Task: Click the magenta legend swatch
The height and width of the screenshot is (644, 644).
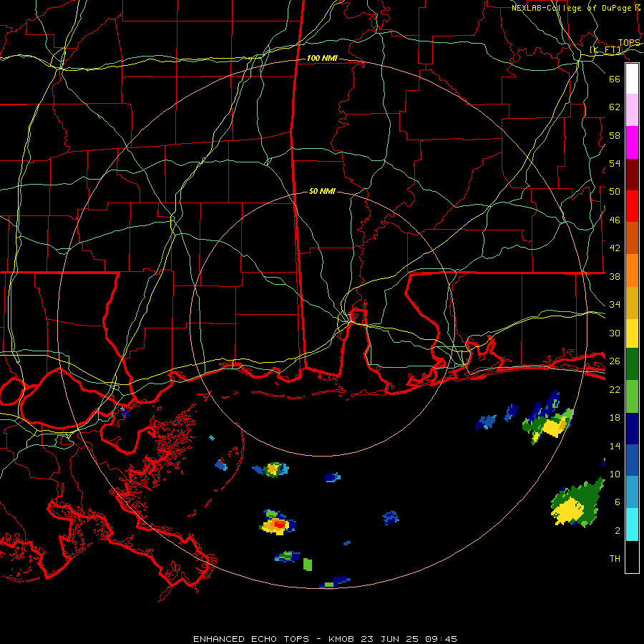Action: pyautogui.click(x=632, y=142)
